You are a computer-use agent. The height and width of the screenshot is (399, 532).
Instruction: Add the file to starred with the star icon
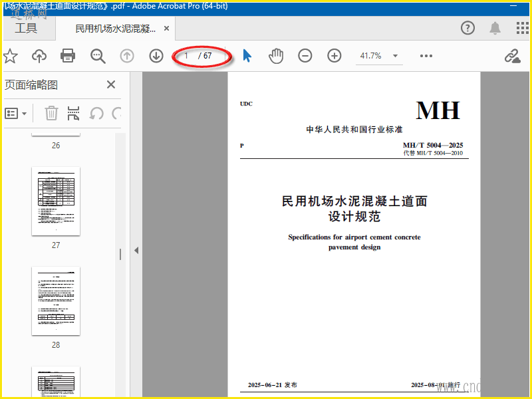10,56
